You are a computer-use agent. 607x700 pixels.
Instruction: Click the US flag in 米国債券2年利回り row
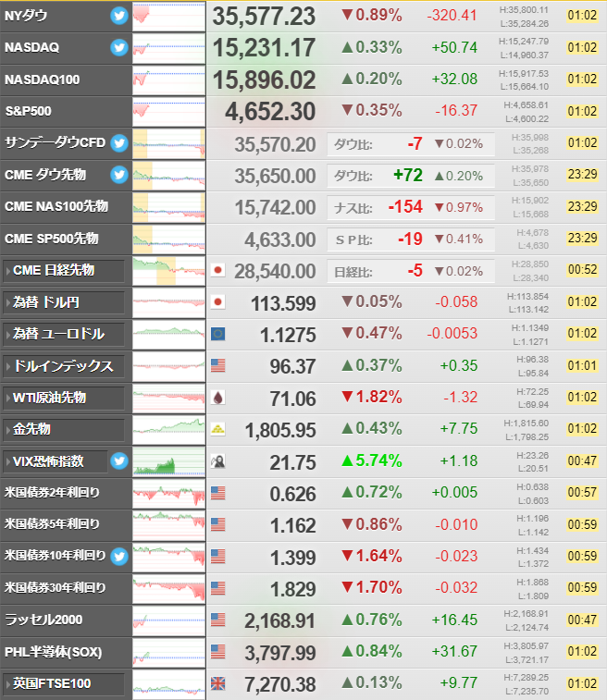(x=217, y=493)
